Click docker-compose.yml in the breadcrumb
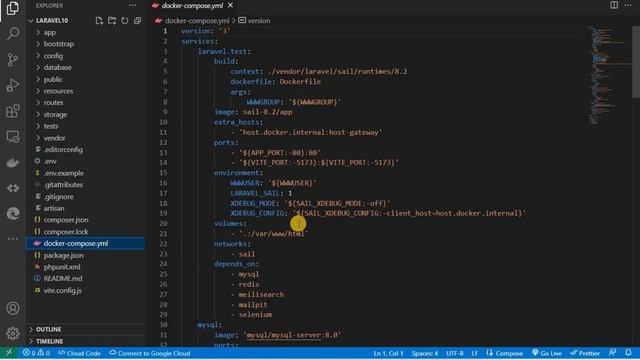Screen dimensions: 640x360 tap(197, 20)
